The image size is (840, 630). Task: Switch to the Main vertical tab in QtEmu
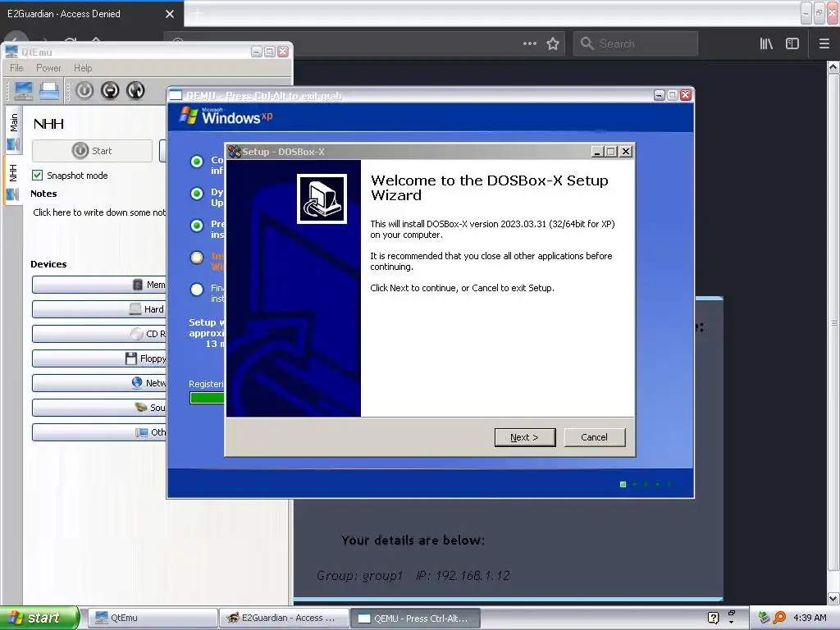click(x=13, y=130)
